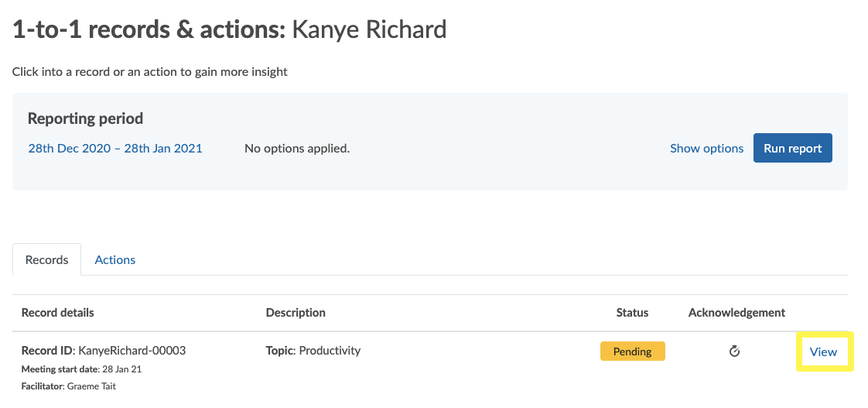Click the No options applied text
This screenshot has height=408, width=868.
coord(297,149)
